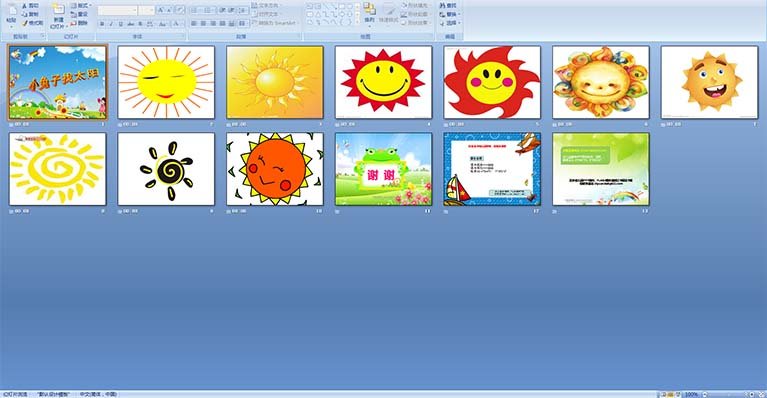Toggle Strikethrough formatting

coord(130,23)
